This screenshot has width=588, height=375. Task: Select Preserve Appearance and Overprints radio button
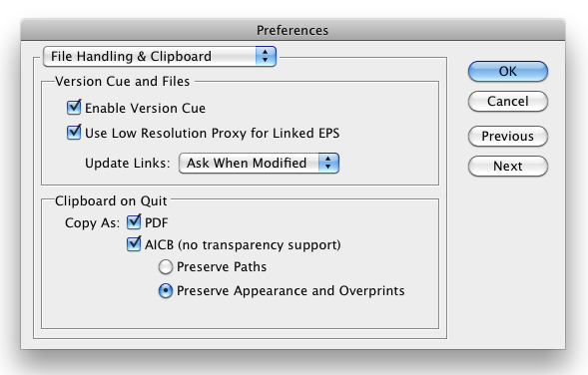166,290
